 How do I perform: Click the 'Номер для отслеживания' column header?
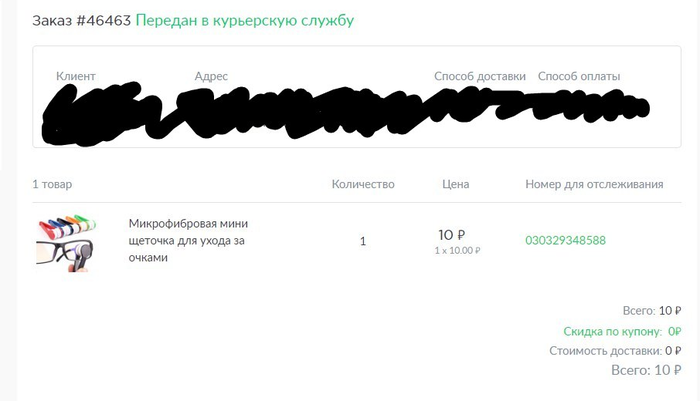594,184
